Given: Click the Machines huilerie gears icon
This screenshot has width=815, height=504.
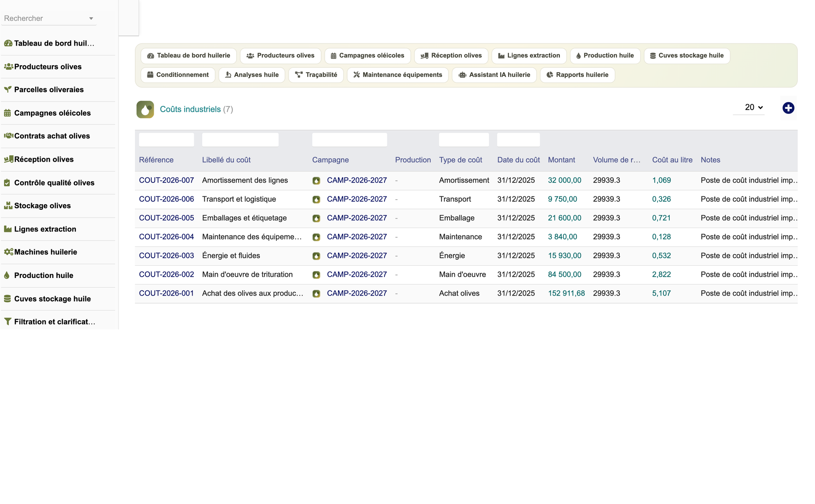Looking at the screenshot, I should point(8,252).
